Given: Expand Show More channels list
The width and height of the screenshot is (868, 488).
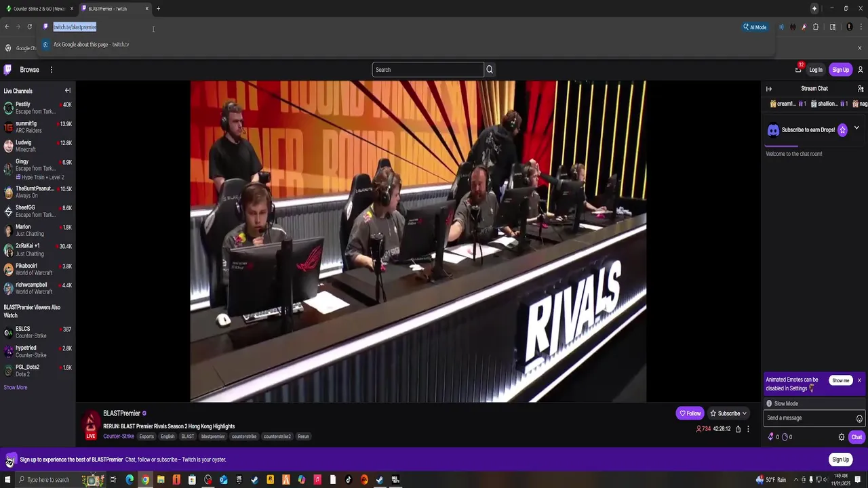Looking at the screenshot, I should (x=16, y=388).
